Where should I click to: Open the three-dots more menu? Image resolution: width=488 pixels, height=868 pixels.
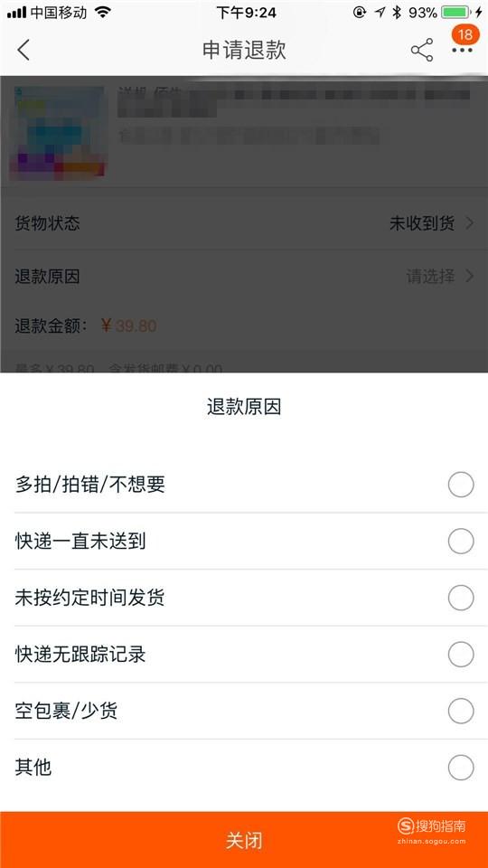pos(463,51)
